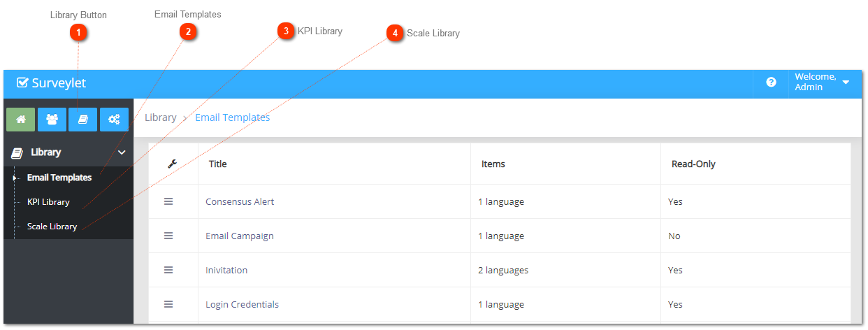This screenshot has height=330, width=868.
Task: Click the Inivitation row menu icon
Action: (168, 270)
